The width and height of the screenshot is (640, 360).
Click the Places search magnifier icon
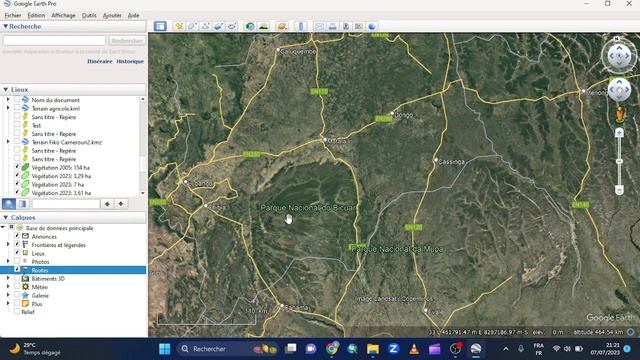[x=9, y=204]
